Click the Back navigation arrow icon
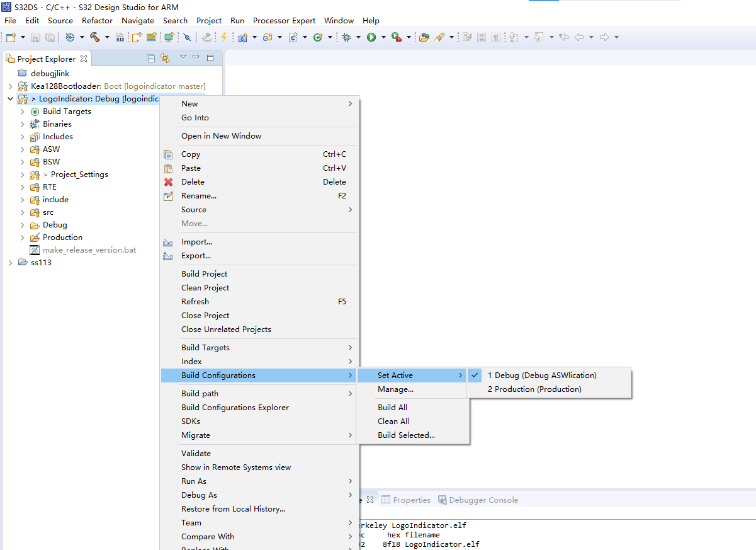756x550 pixels. coord(579,37)
